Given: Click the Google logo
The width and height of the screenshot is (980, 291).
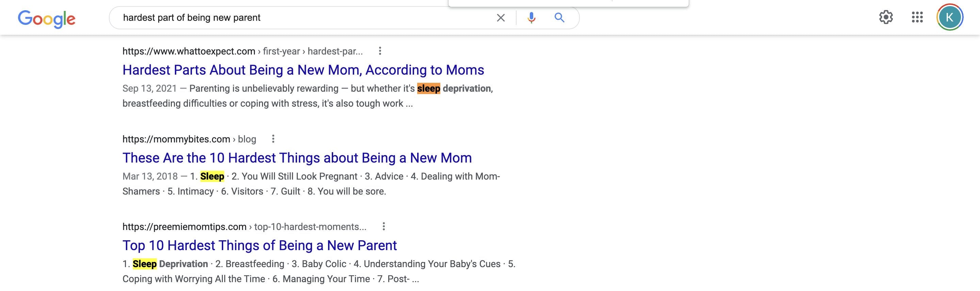Looking at the screenshot, I should [46, 18].
